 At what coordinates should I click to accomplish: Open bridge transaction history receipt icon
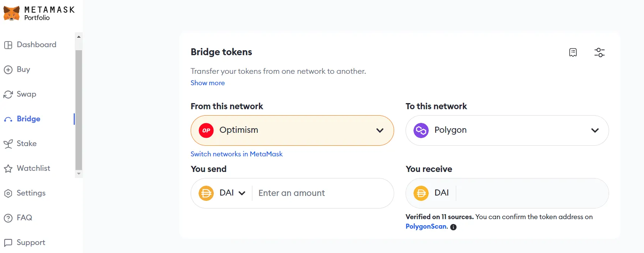[x=573, y=53]
